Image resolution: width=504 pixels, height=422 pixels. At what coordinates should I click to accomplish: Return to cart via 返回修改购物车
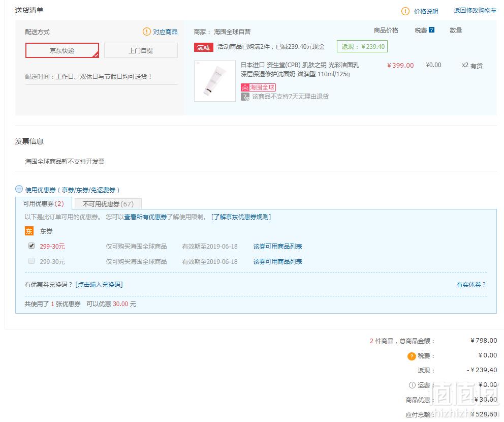click(475, 11)
